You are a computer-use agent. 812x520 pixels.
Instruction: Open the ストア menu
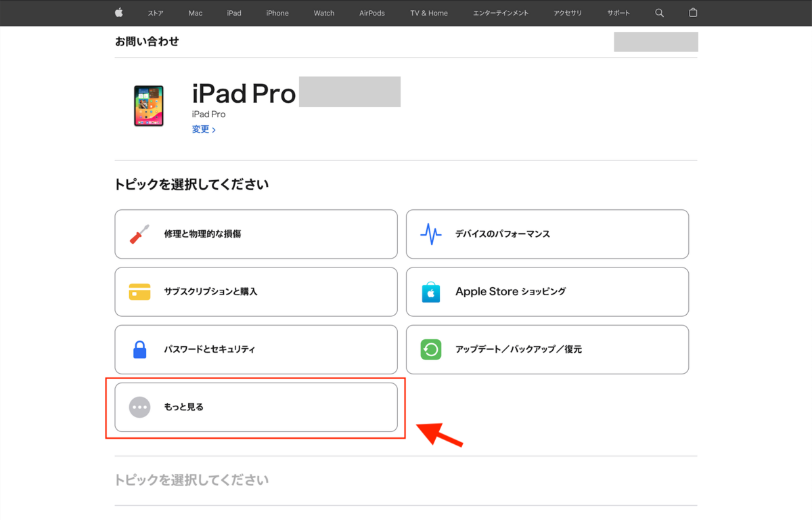(155, 13)
